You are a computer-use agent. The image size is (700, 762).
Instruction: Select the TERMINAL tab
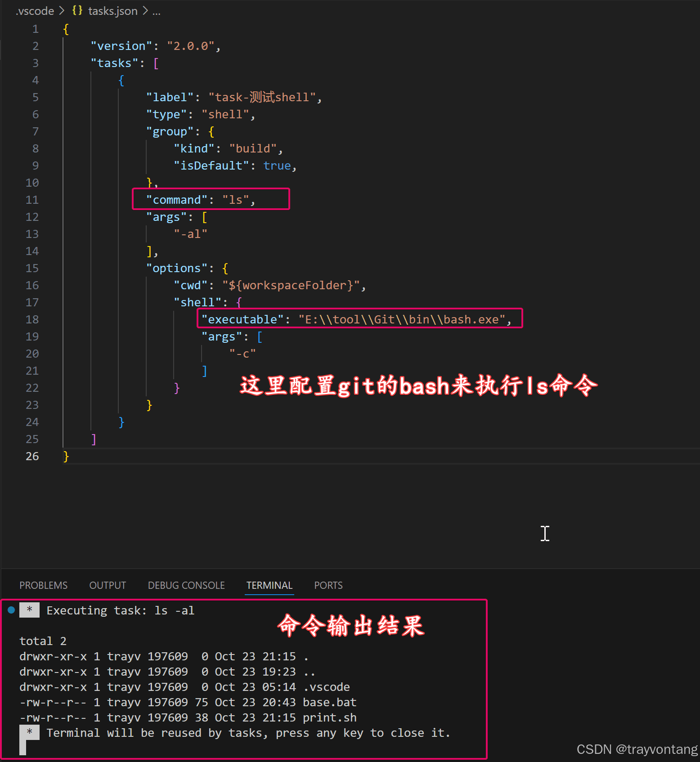(x=269, y=585)
